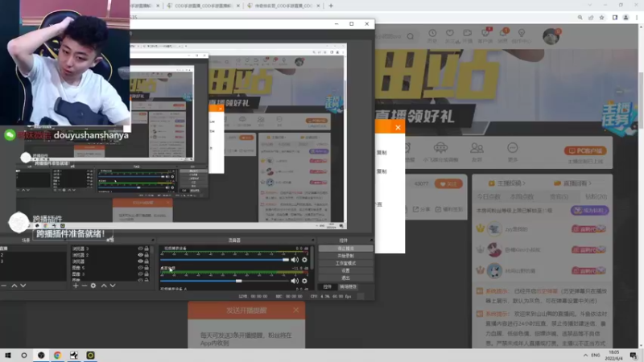Mute the first mixer channel speaker icon
The width and height of the screenshot is (644, 362).
(295, 260)
